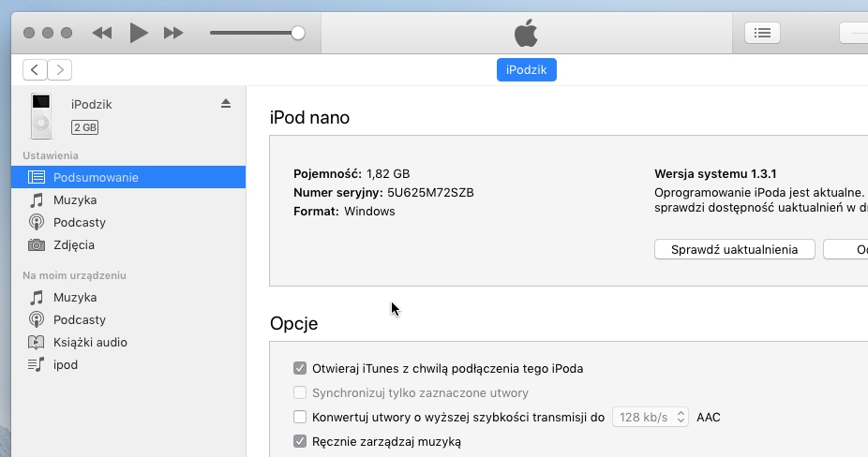
Task: Click the Sprawdź uaktualnienia button
Action: coord(735,249)
